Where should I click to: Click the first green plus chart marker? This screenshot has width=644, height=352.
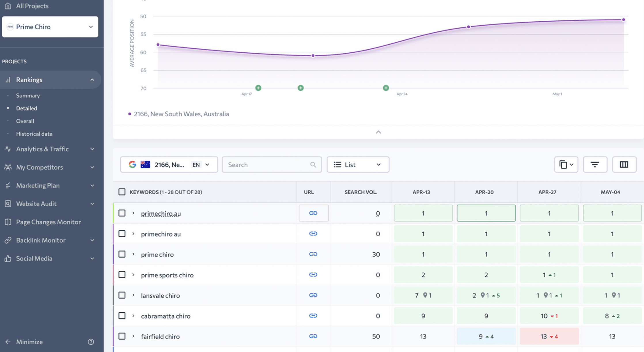(258, 88)
